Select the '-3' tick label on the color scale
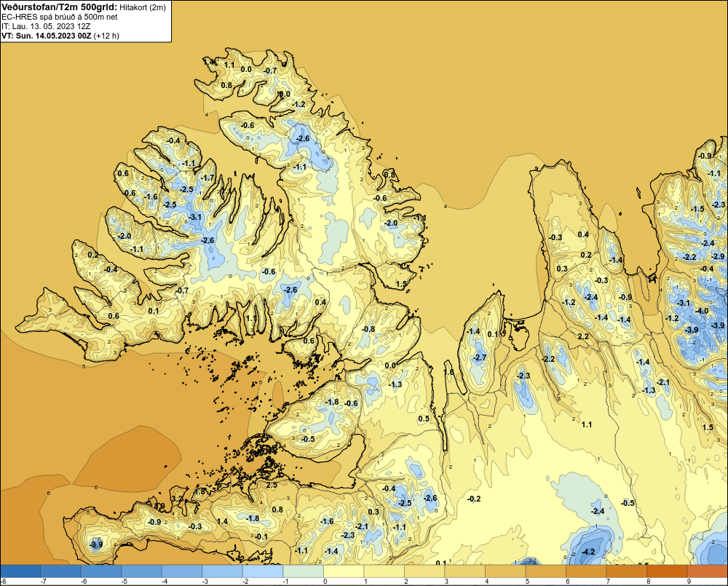Screen dimensions: 728x586 205,582
